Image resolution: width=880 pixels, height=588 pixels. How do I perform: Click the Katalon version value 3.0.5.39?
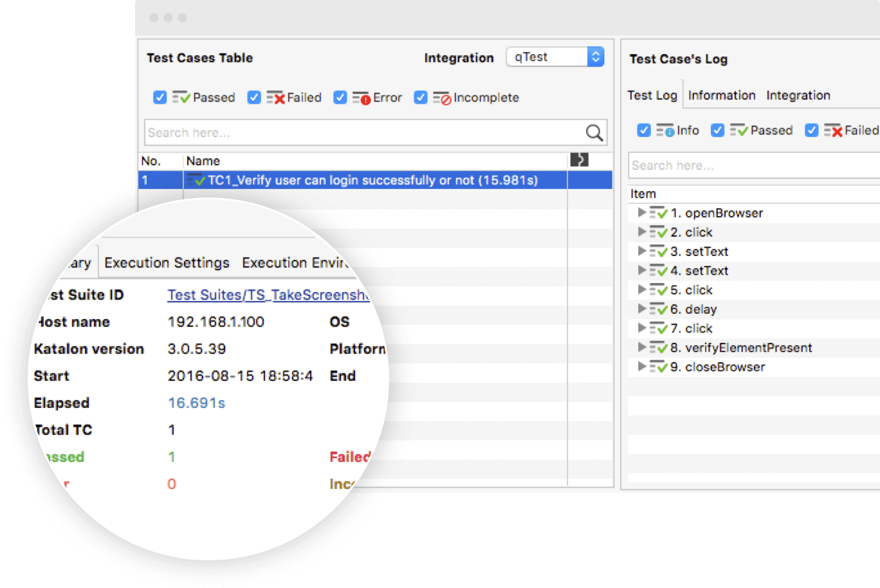(x=197, y=349)
